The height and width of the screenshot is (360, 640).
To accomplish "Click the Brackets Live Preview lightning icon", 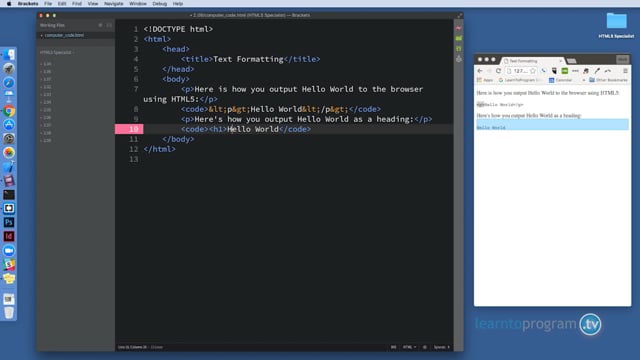I will [x=458, y=28].
